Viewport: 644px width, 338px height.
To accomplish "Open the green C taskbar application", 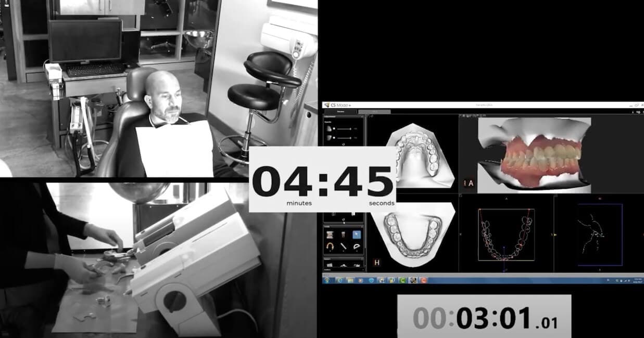I will [402, 280].
